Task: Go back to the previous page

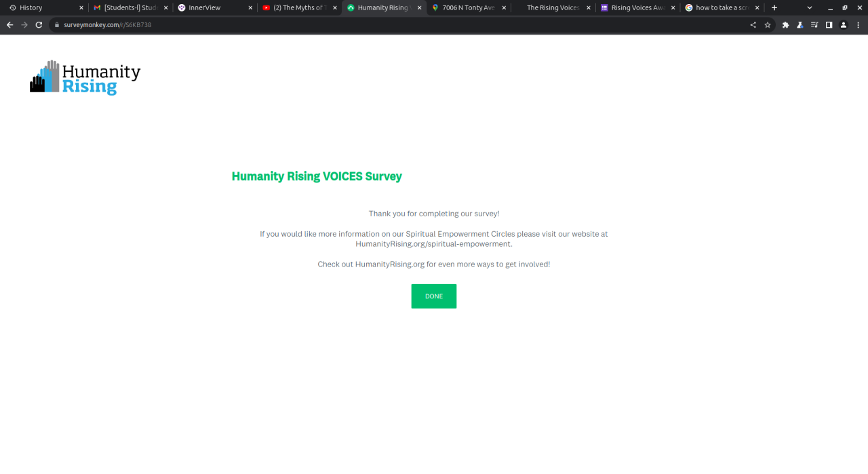Action: [x=9, y=25]
